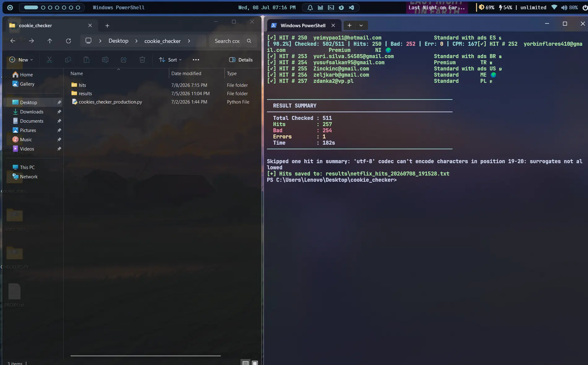The height and width of the screenshot is (365, 588).
Task: Click the Delete trash icon in Explorer toolbar
Action: tap(142, 60)
